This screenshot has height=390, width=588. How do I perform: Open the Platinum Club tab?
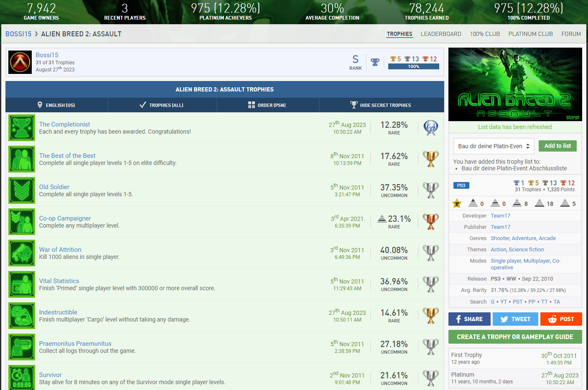click(530, 34)
